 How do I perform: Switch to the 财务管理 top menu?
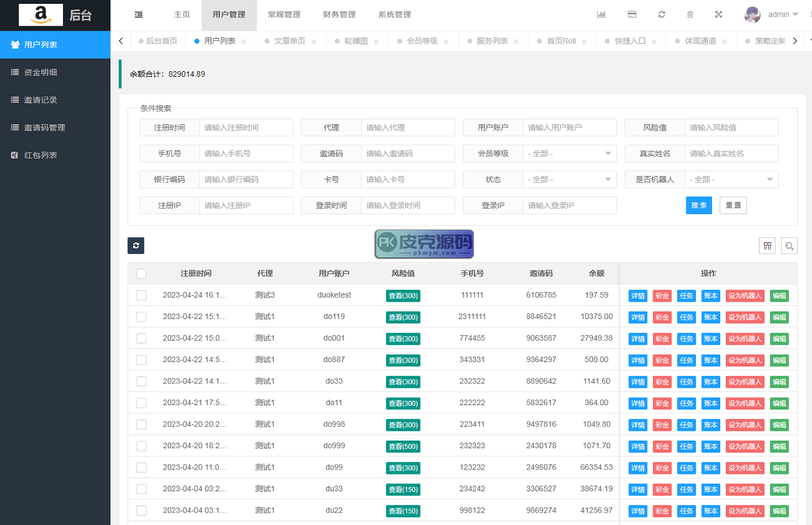point(339,15)
